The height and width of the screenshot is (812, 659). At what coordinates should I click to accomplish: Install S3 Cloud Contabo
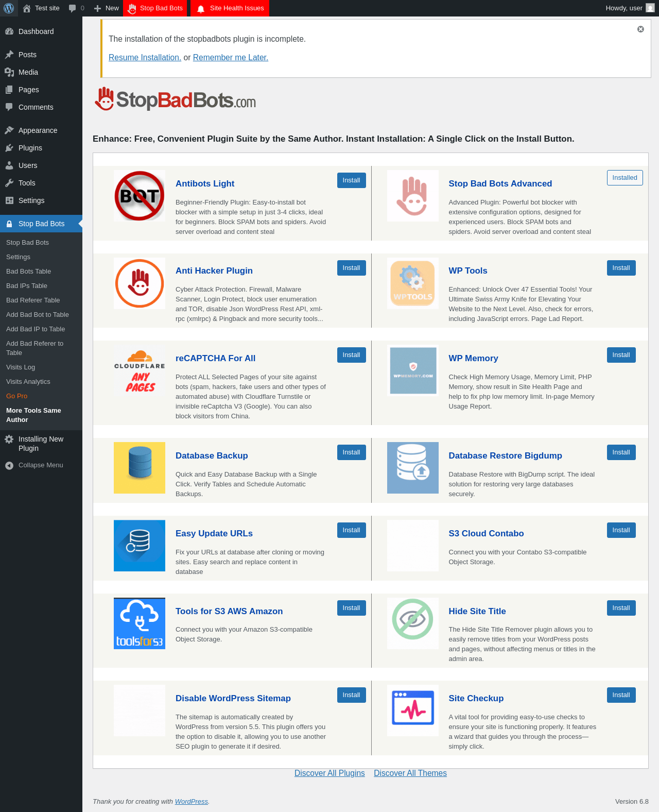click(x=621, y=530)
